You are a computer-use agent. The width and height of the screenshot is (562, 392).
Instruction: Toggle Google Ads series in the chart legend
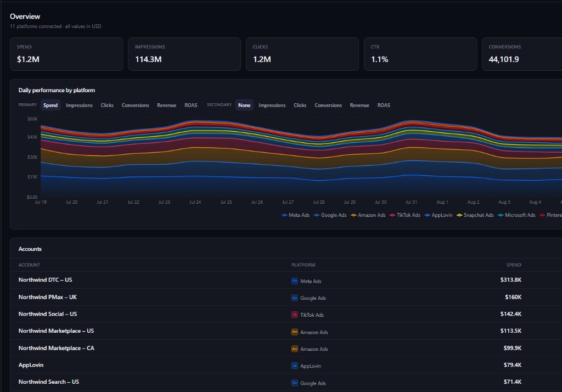330,215
